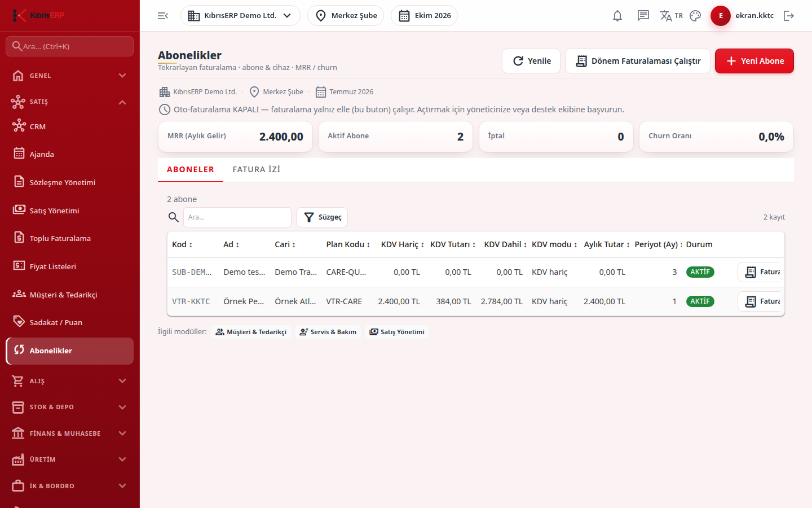Select Abonelikler in the sidebar
Screen dimensions: 812x508
coord(70,351)
